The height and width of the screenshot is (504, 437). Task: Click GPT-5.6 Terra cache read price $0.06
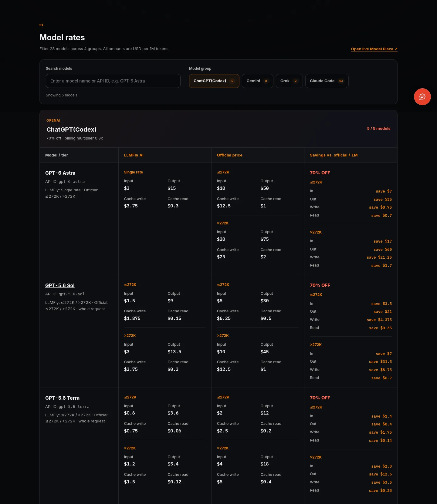pyautogui.click(x=174, y=431)
